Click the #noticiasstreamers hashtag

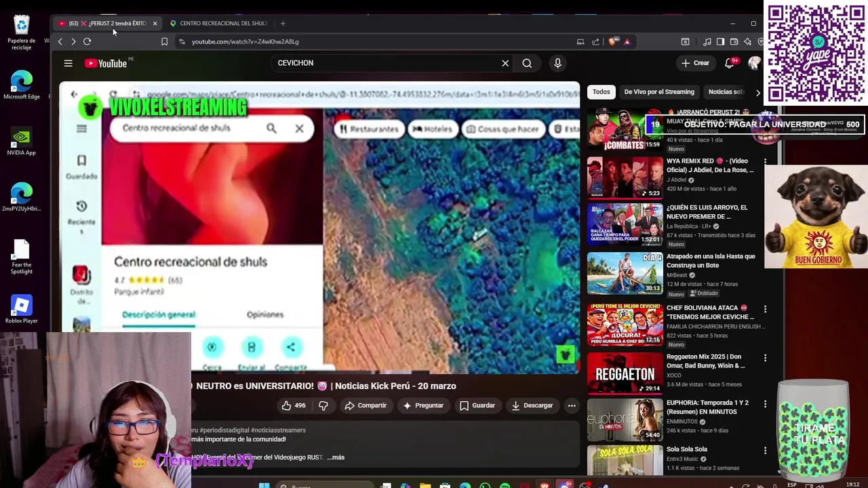(x=278, y=430)
